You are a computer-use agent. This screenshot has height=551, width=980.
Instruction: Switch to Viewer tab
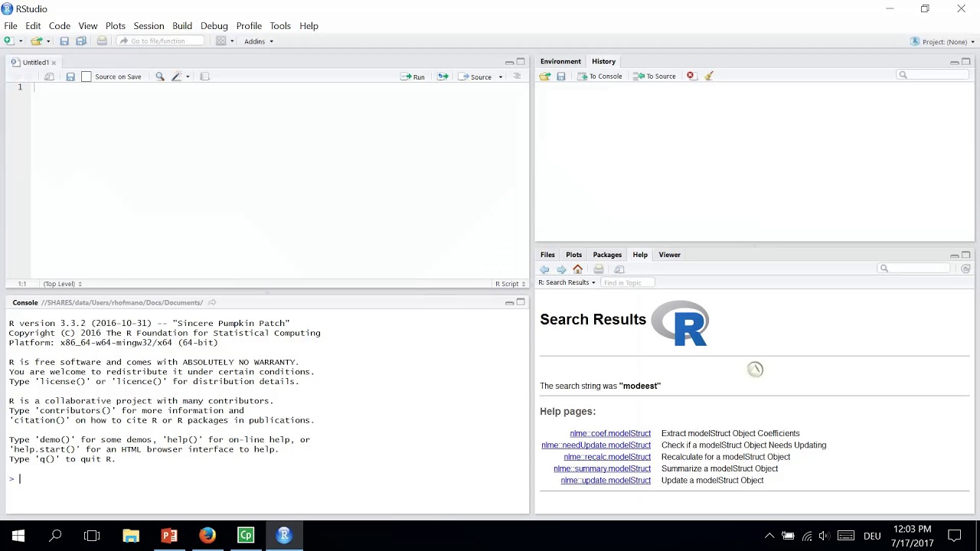click(x=670, y=255)
